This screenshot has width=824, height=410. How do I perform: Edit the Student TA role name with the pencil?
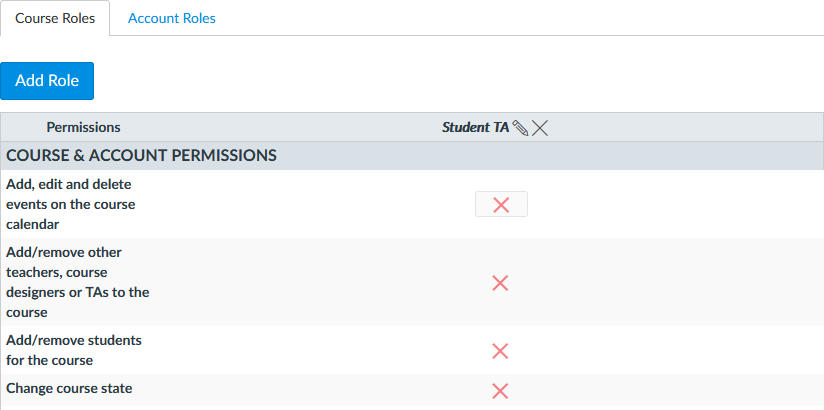click(x=520, y=128)
